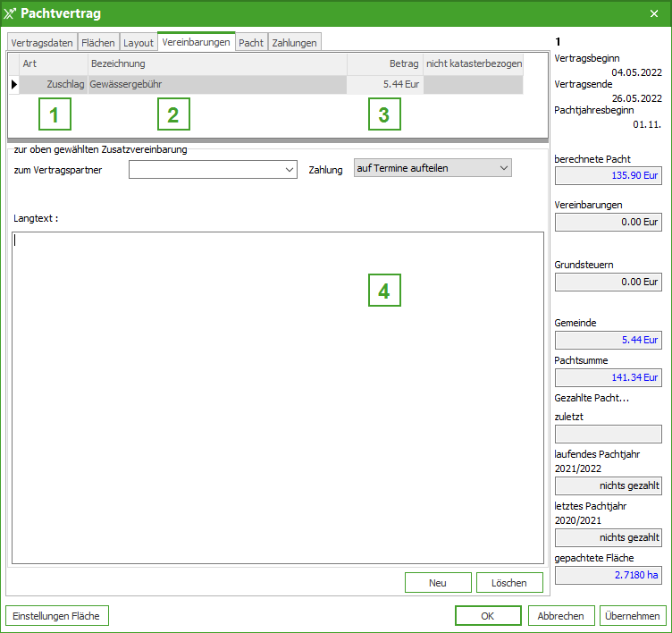Go to the Layout tab
The width and height of the screenshot is (672, 633).
point(139,43)
